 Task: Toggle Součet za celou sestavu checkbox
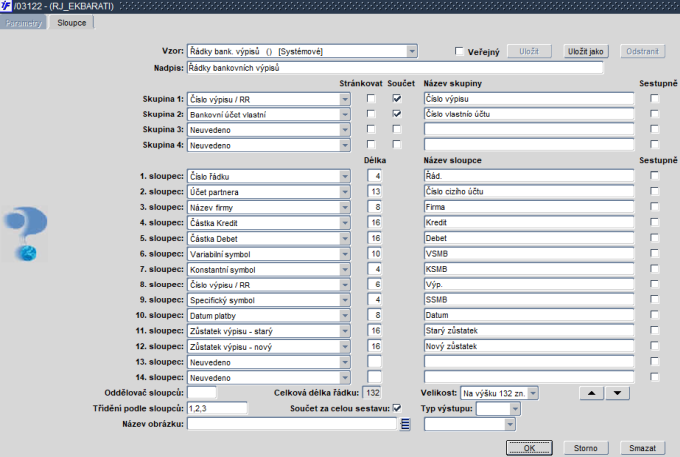[397, 408]
